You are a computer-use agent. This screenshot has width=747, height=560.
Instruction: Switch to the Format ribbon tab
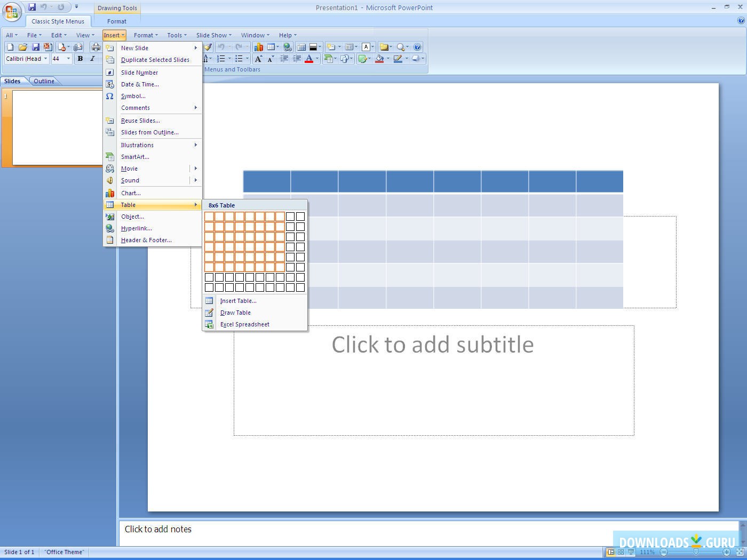(x=117, y=21)
